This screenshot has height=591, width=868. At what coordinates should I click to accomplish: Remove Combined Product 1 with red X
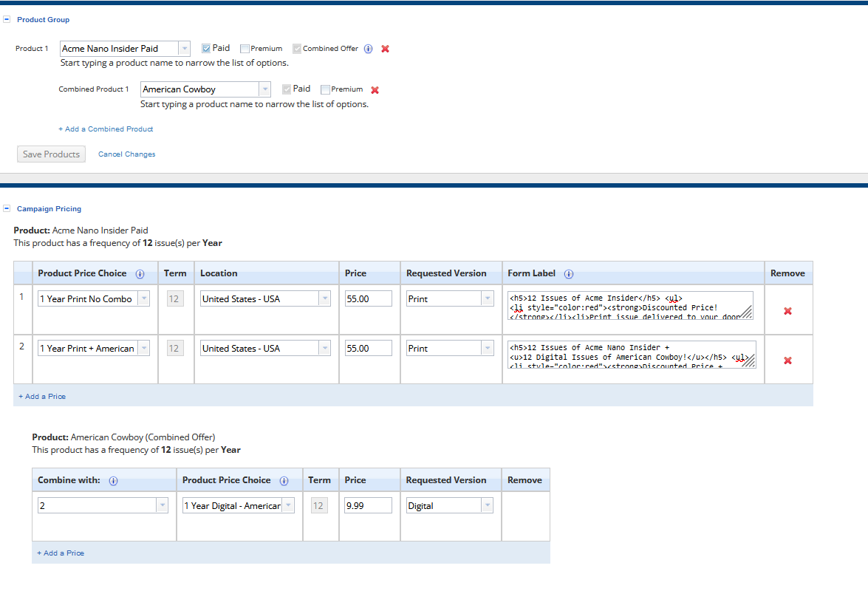tap(375, 90)
